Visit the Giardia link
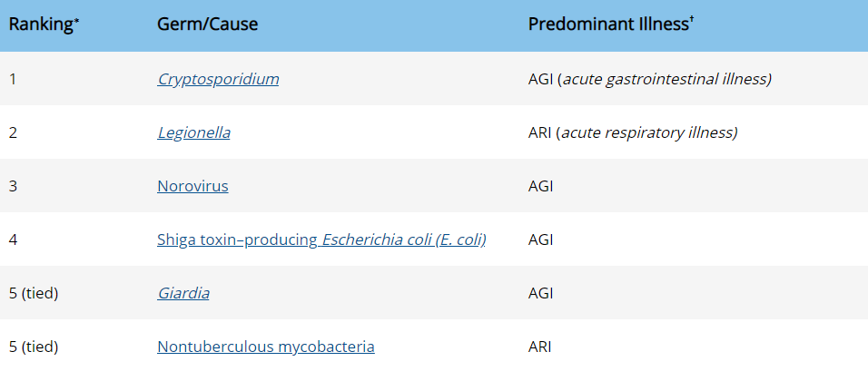This screenshot has width=868, height=381. pos(183,293)
